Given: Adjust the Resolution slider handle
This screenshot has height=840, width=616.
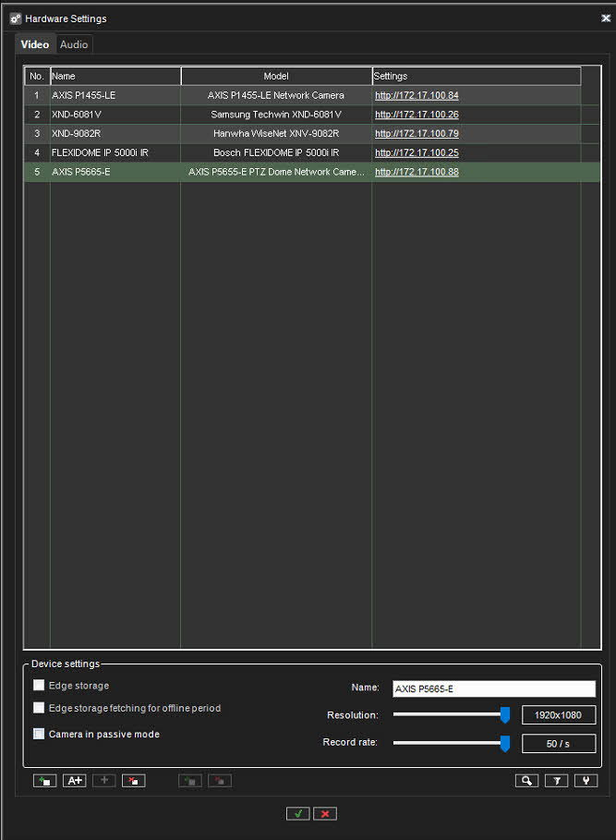Looking at the screenshot, I should (505, 714).
